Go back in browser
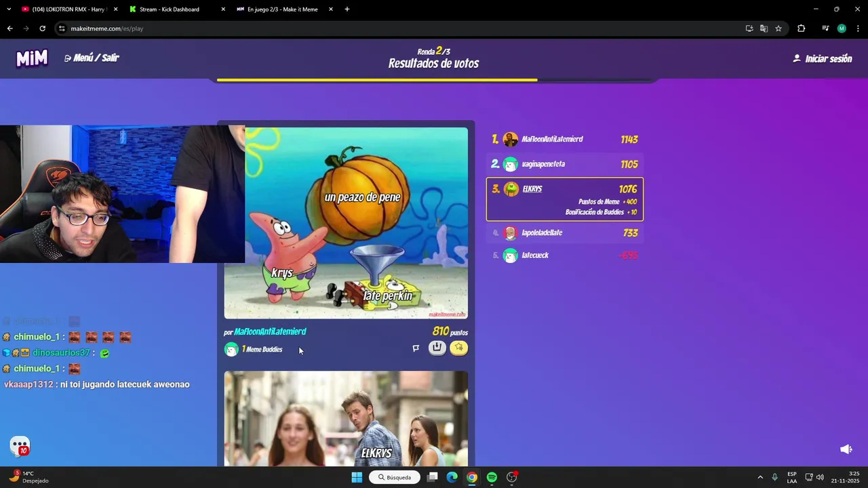The height and width of the screenshot is (488, 868). (9, 28)
